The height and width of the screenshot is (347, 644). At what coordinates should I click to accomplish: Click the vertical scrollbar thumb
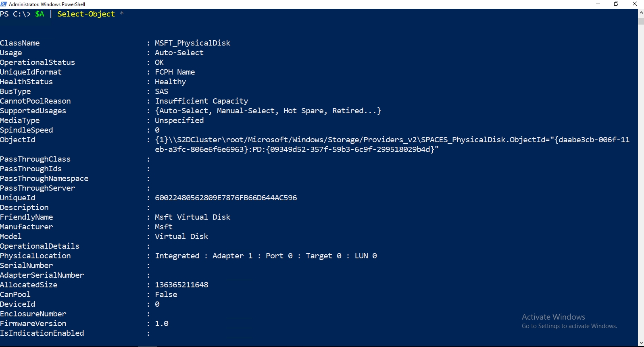[x=641, y=21]
